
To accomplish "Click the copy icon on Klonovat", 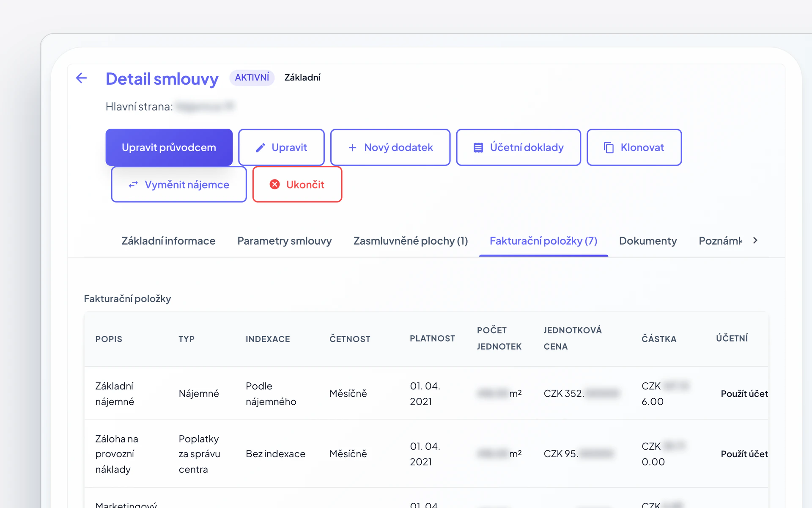I will [609, 148].
